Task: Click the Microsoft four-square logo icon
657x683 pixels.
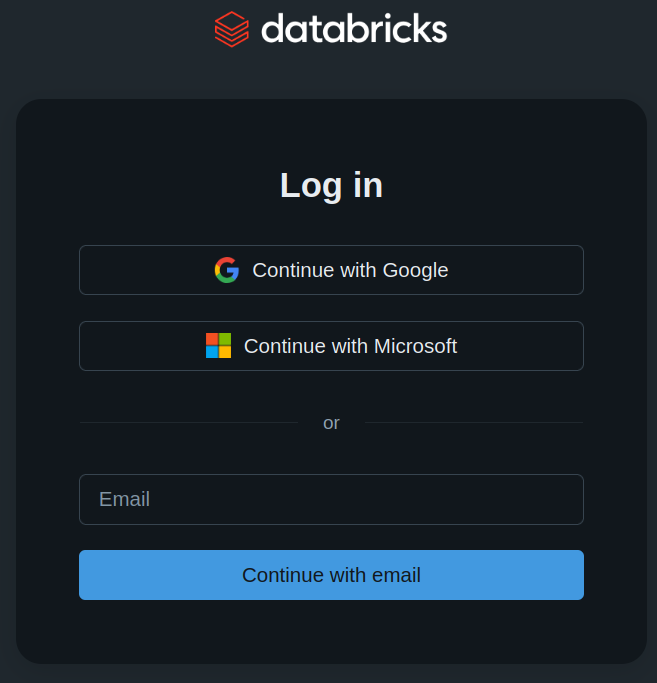Action: (218, 346)
